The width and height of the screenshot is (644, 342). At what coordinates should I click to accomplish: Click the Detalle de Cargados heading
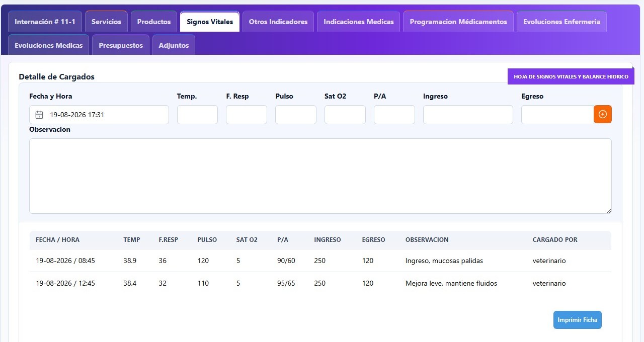[x=57, y=77]
